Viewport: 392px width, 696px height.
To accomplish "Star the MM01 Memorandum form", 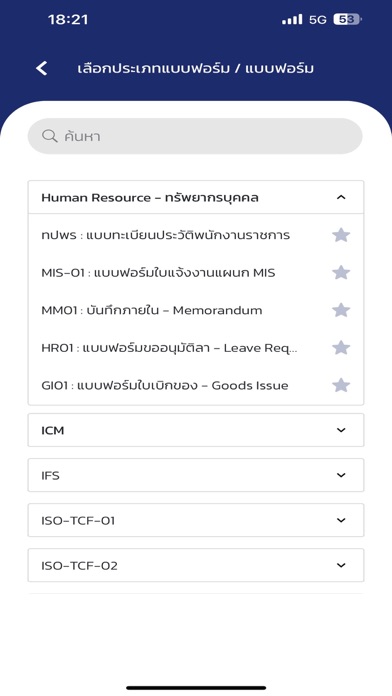I will click(341, 310).
